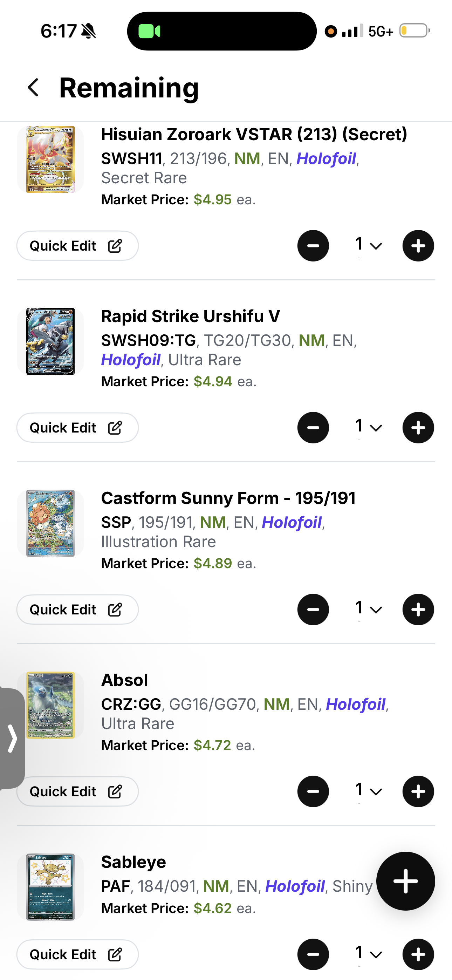Tap the green FaceTime camera indicator
452x980 pixels.
pos(150,31)
